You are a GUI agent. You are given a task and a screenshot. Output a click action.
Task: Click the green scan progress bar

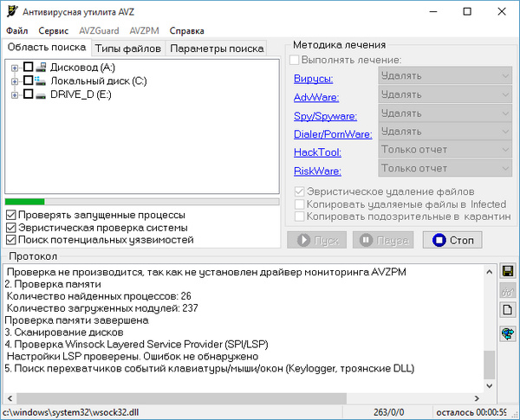click(24, 202)
